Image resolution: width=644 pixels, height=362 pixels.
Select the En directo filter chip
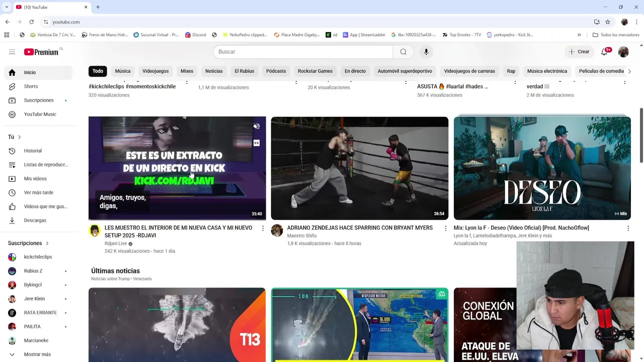(x=355, y=71)
